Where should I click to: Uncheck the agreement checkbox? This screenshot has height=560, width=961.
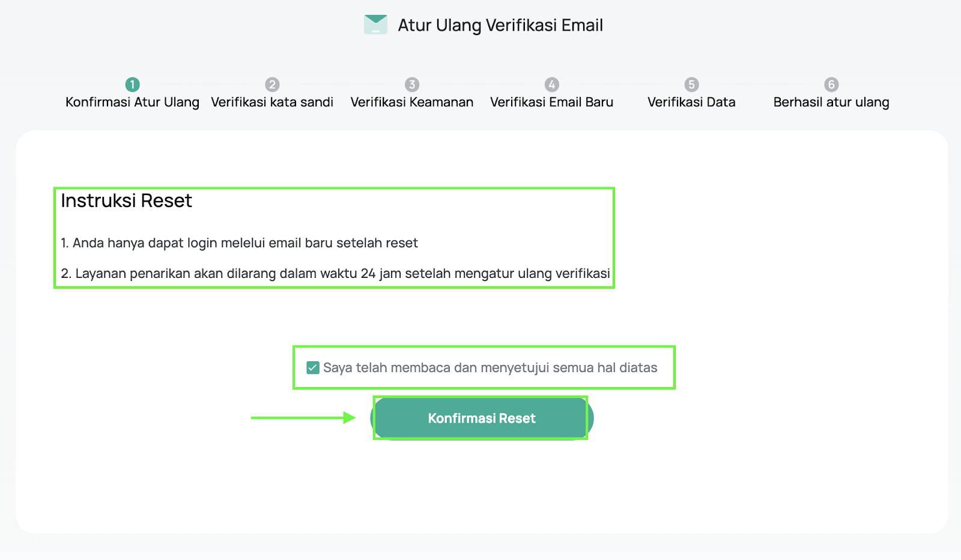pyautogui.click(x=312, y=367)
